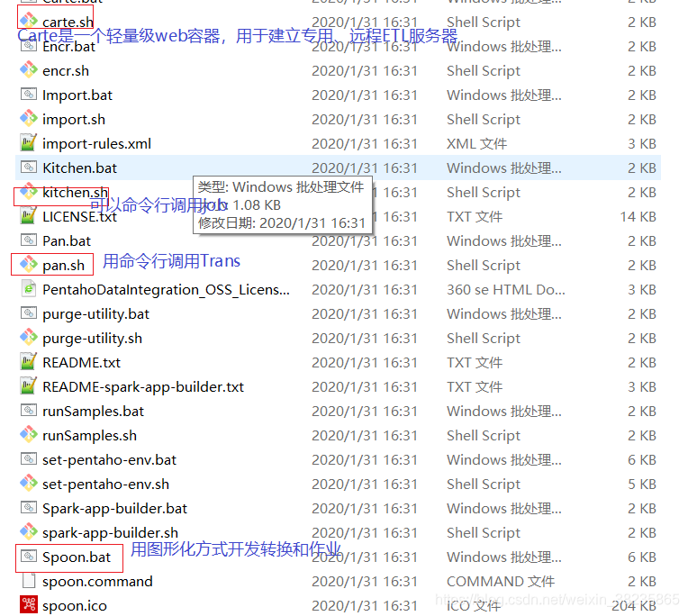Select the file name Import.bat

[x=77, y=95]
